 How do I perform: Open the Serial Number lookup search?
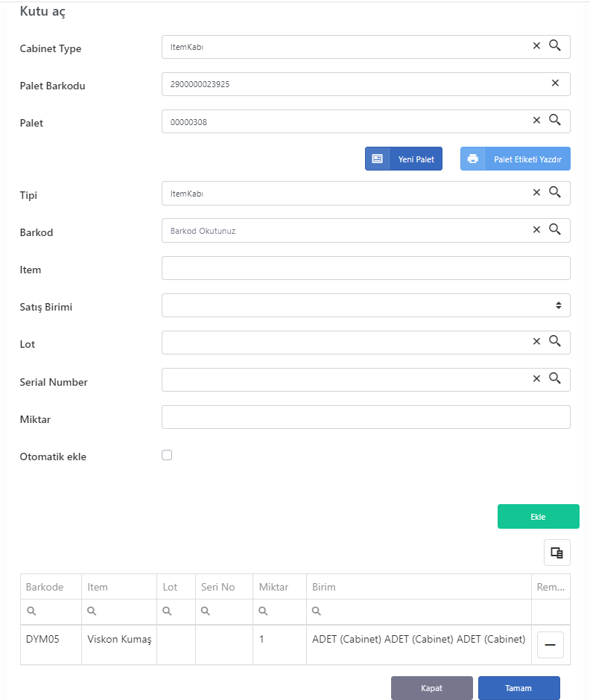[555, 378]
